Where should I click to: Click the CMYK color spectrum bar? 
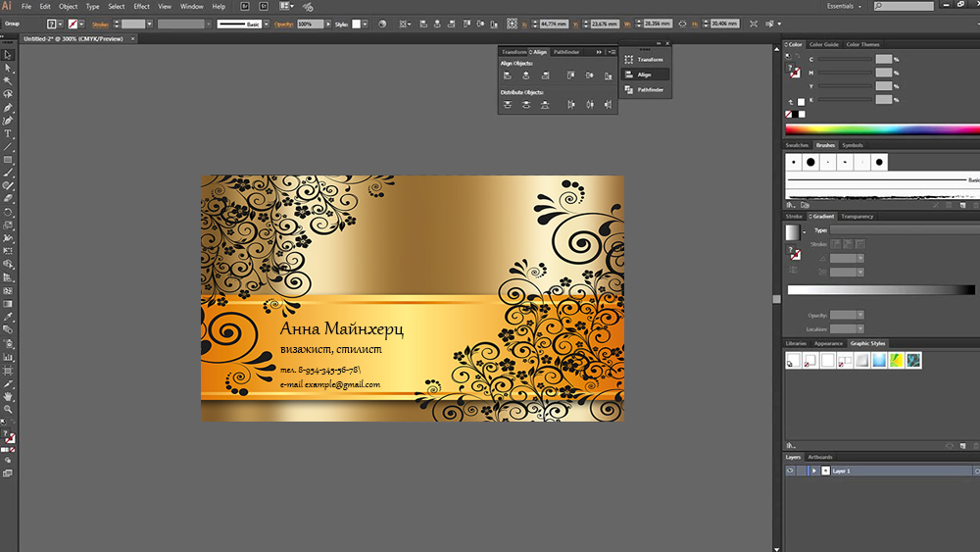pyautogui.click(x=880, y=128)
